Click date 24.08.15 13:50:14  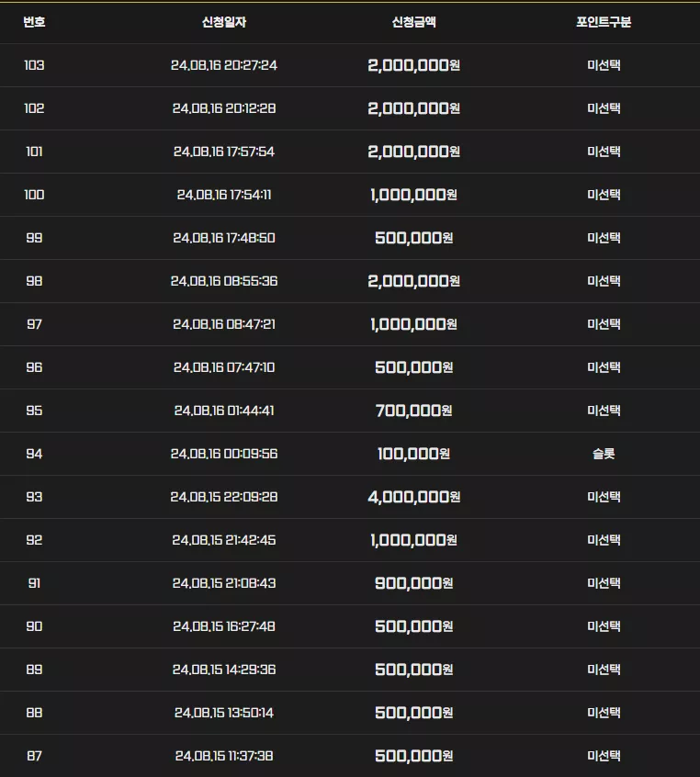(224, 713)
